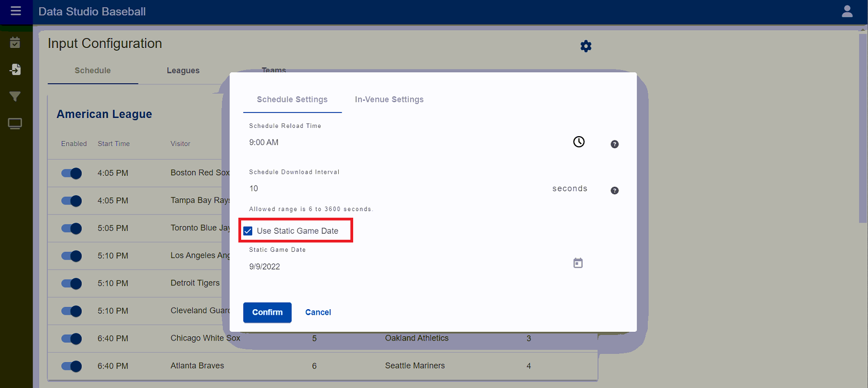The height and width of the screenshot is (388, 868).
Task: Open the filter funnel sidebar icon
Action: [15, 96]
